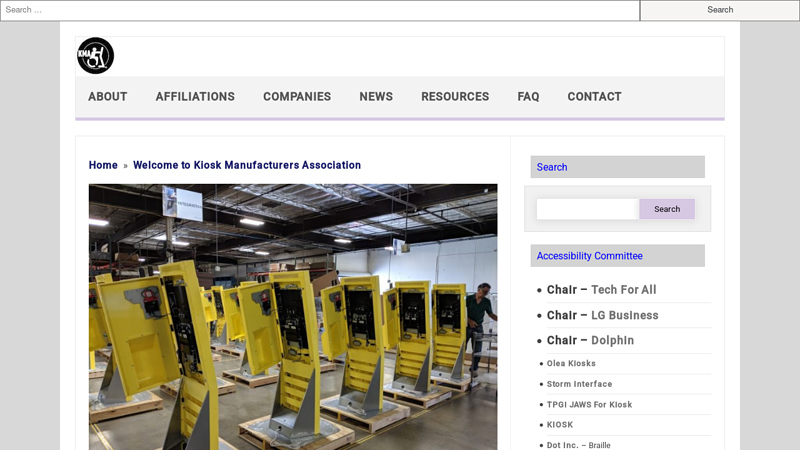Screen dimensions: 800x450
Task: Open the Storm Interface link
Action: pos(579,384)
